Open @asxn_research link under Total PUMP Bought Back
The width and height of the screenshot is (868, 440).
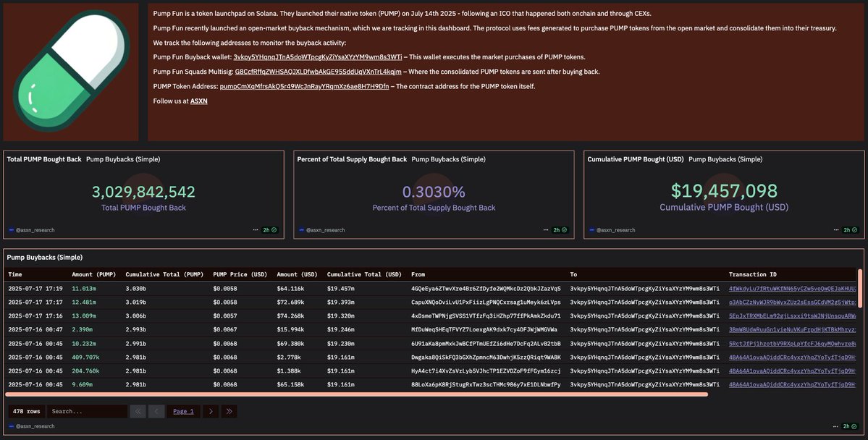pyautogui.click(x=35, y=229)
